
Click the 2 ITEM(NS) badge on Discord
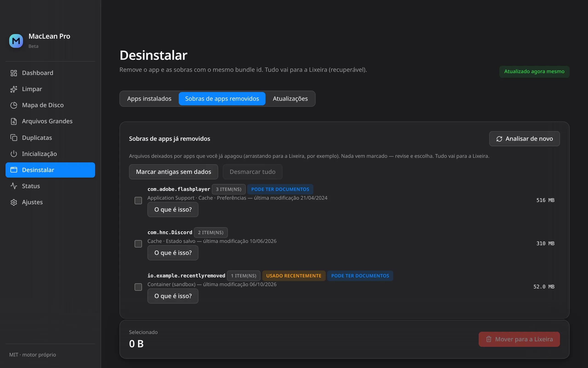pos(211,233)
